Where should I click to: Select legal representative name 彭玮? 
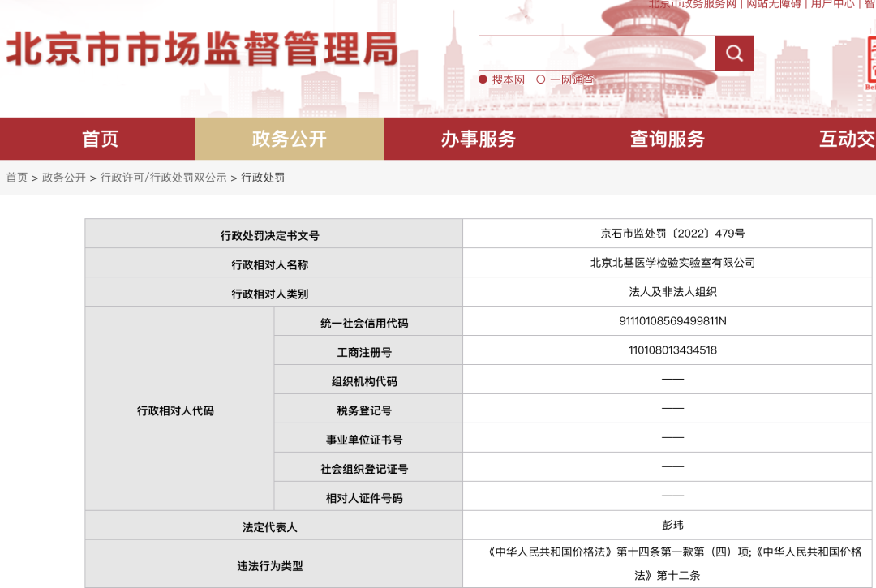pyautogui.click(x=672, y=525)
